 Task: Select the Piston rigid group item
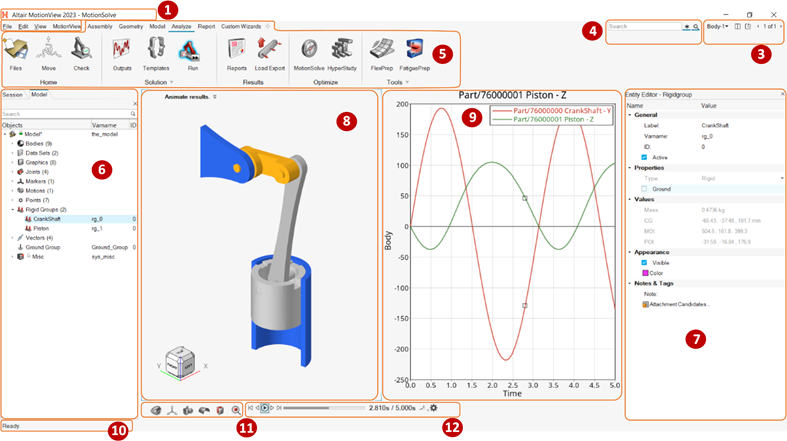(x=41, y=227)
